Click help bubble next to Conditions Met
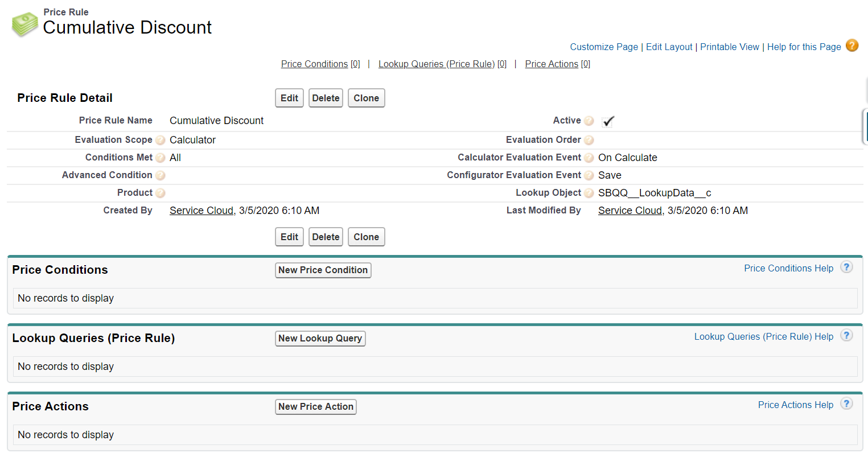Screen dimensions: 868x457 (161, 158)
